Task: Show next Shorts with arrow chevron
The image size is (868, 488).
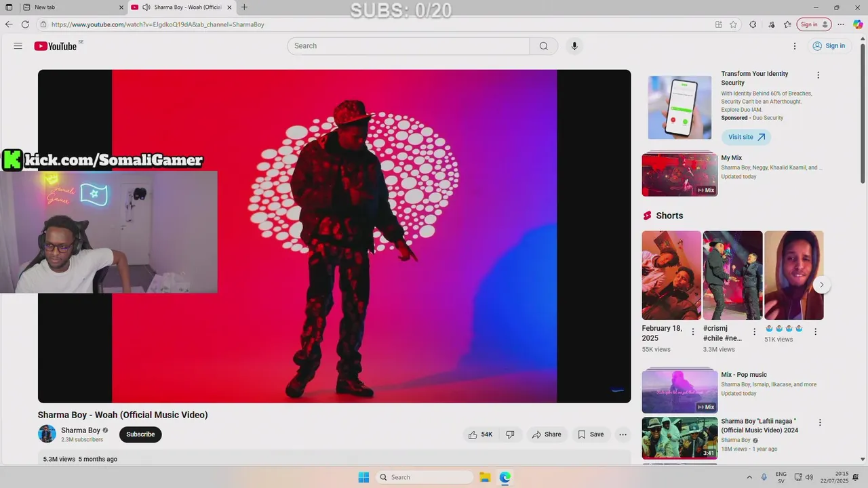Action: pyautogui.click(x=821, y=285)
